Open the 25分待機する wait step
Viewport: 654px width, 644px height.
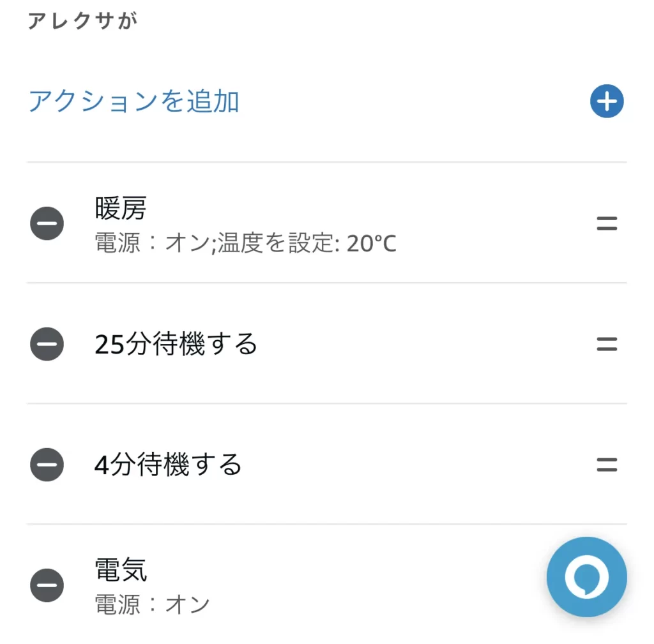(176, 344)
